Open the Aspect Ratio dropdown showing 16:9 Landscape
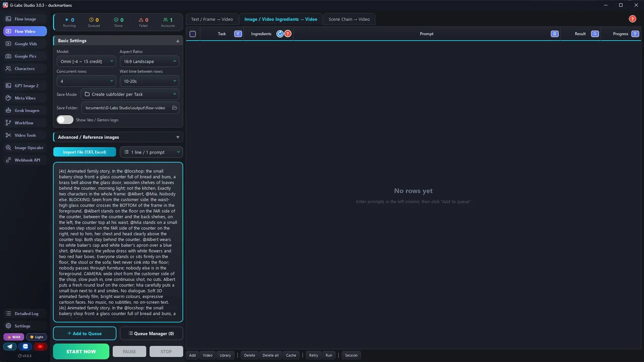The image size is (644, 362). pos(149,61)
